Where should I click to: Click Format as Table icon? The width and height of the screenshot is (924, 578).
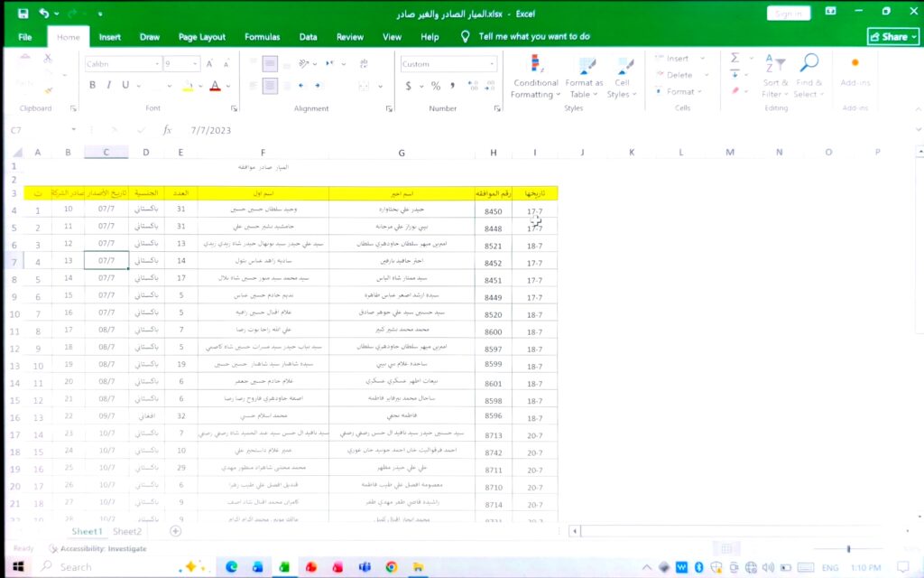(584, 77)
